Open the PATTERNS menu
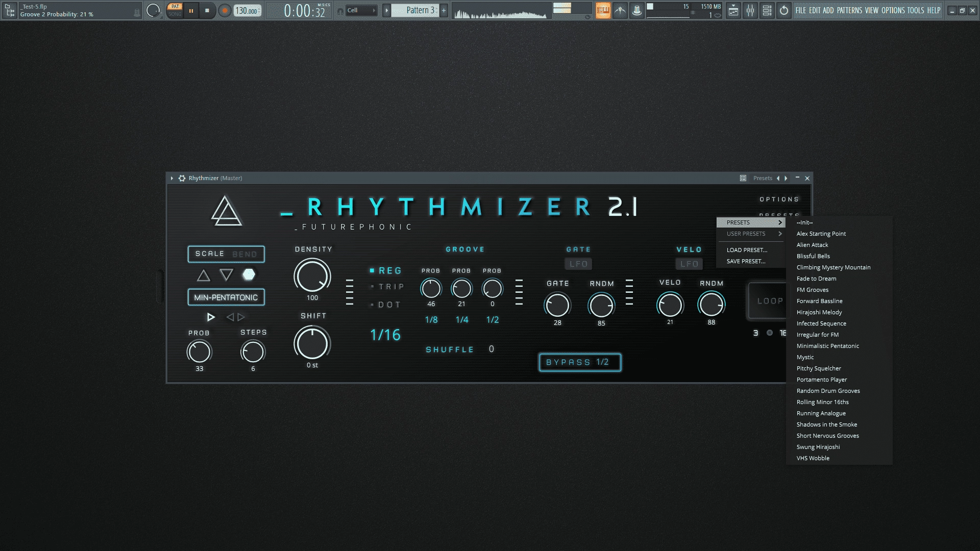 [x=849, y=10]
